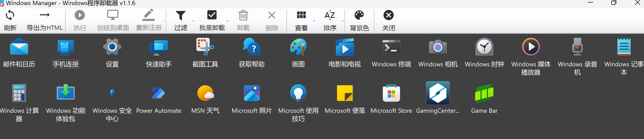Select the Windows 时钟 app icon
The height and width of the screenshot is (139, 644).
click(484, 47)
